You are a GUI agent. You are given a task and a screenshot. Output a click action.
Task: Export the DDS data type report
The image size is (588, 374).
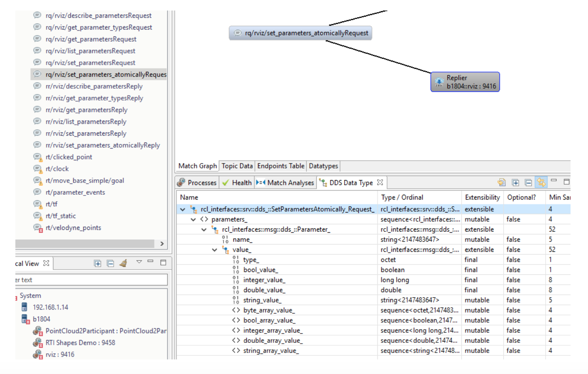502,183
